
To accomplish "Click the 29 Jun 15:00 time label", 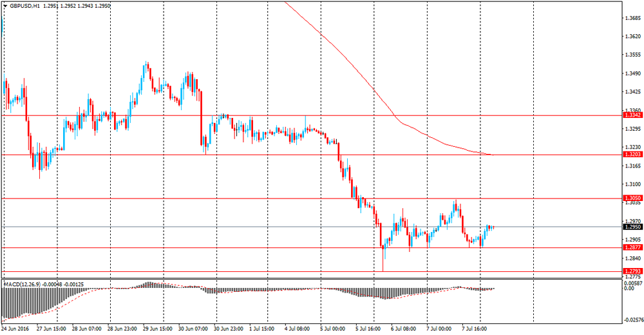I will click(x=158, y=329).
